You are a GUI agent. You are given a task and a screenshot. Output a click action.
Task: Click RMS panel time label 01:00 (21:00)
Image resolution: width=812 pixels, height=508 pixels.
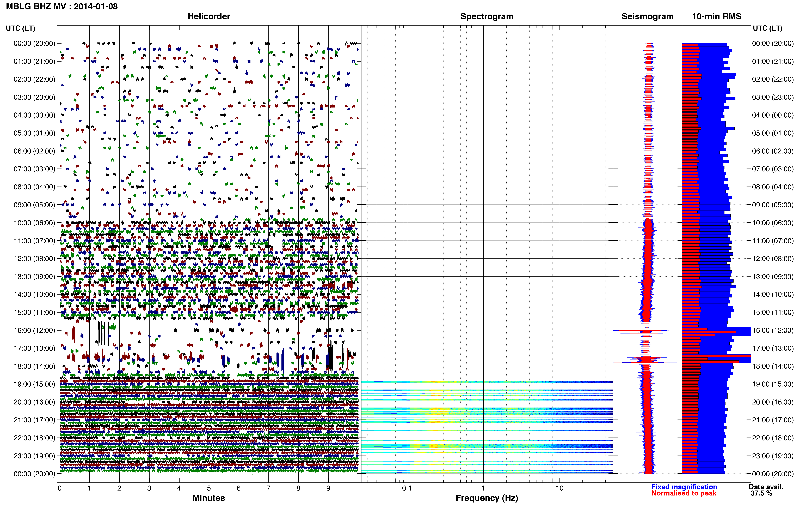click(x=773, y=62)
